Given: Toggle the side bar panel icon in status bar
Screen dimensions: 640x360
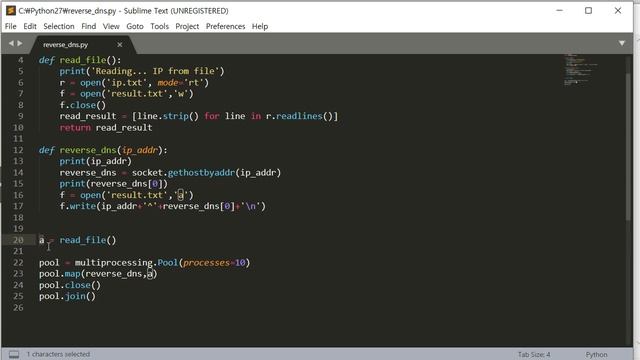Looking at the screenshot, I should (x=14, y=354).
